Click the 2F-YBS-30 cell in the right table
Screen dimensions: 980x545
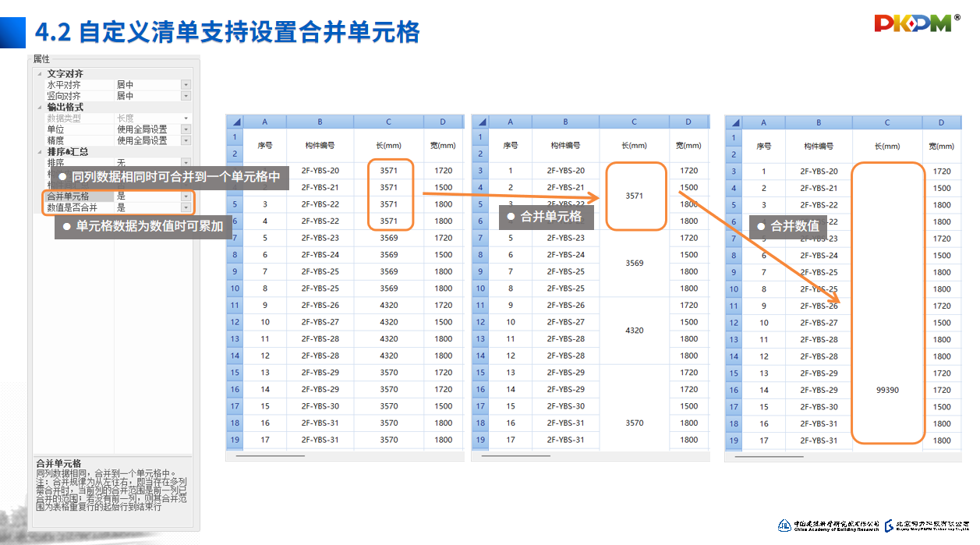pos(819,407)
